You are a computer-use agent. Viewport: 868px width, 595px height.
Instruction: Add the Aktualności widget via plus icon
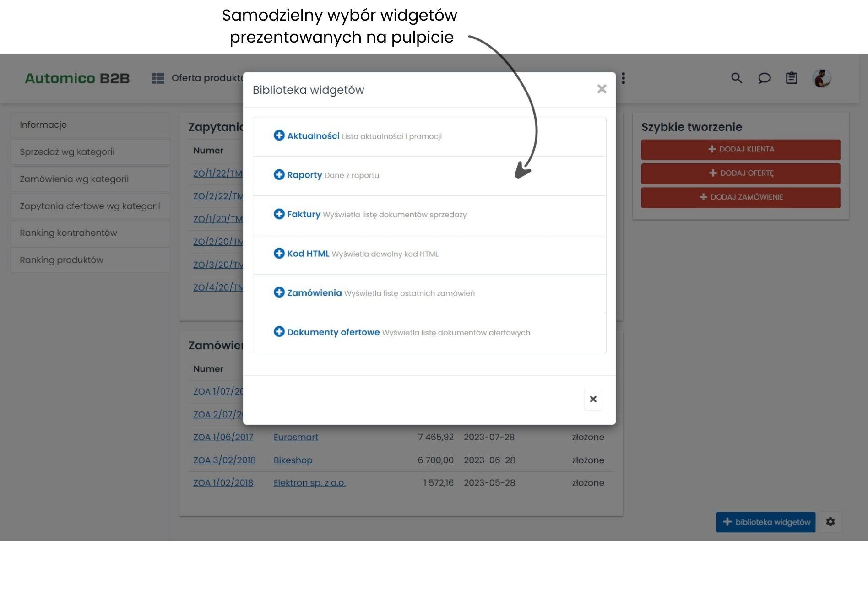pos(279,135)
